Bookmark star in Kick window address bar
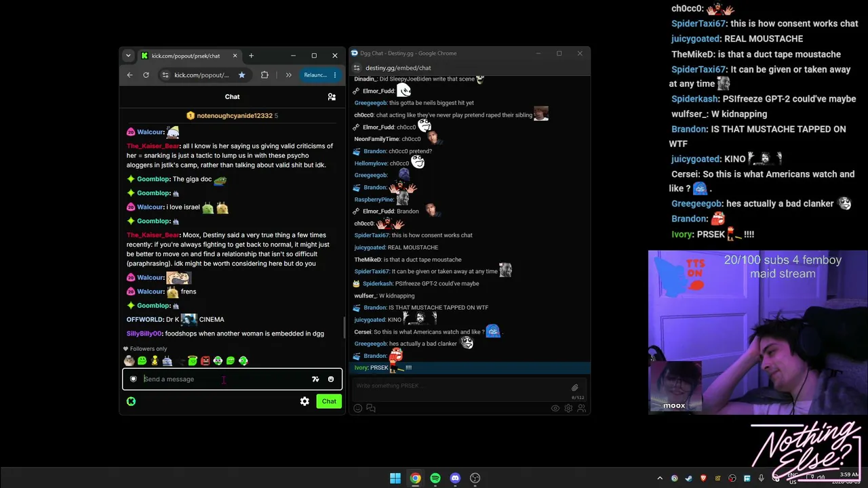 coord(241,75)
